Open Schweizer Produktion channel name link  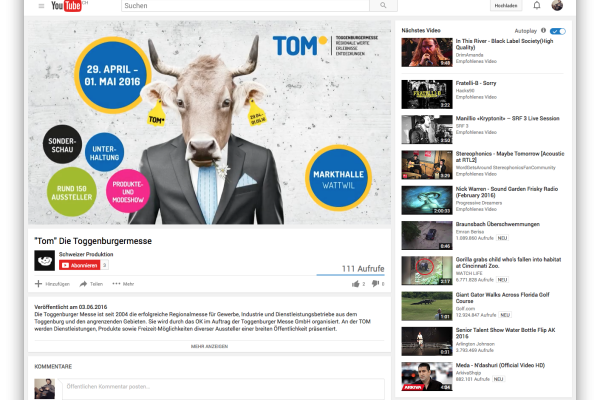pos(87,254)
